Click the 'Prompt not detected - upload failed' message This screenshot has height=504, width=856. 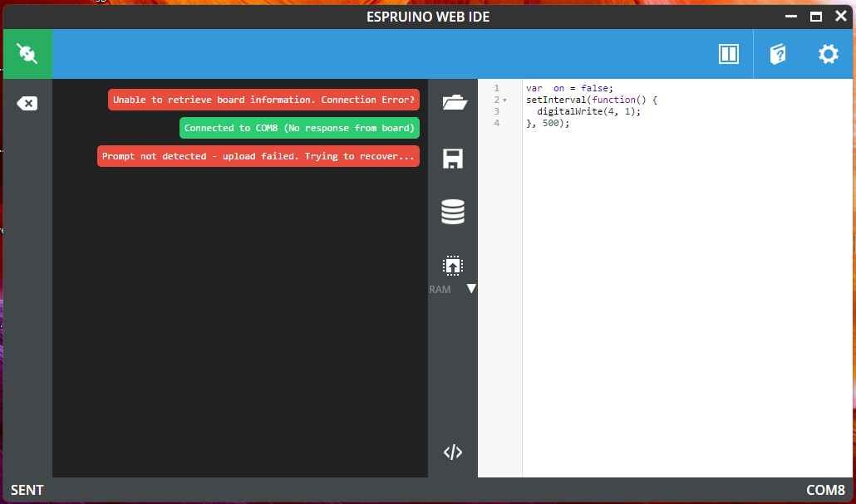pyautogui.click(x=258, y=156)
